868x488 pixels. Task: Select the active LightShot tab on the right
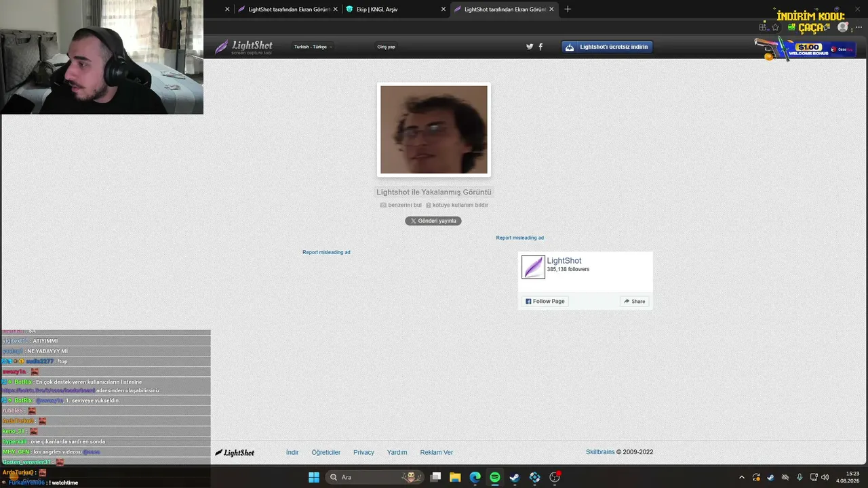tap(502, 9)
